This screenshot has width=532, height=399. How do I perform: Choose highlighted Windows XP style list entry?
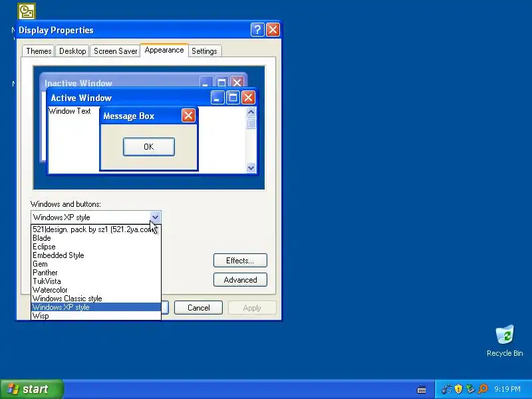click(96, 307)
